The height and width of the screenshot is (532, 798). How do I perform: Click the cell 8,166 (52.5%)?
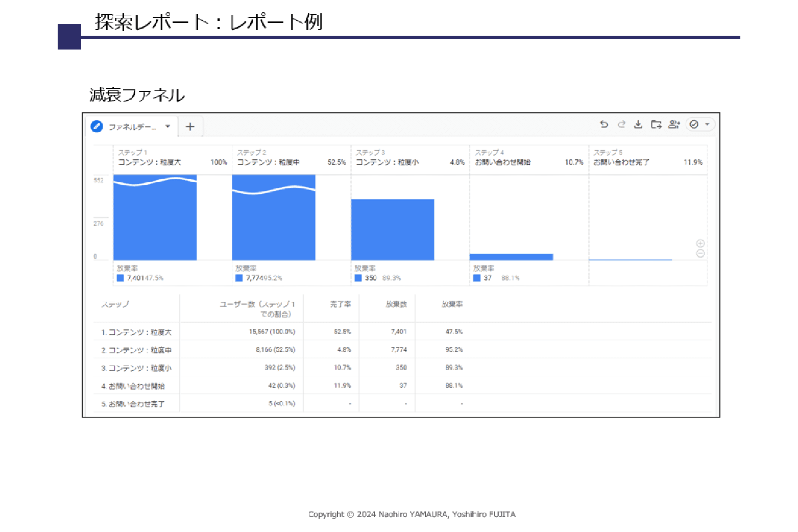276,350
